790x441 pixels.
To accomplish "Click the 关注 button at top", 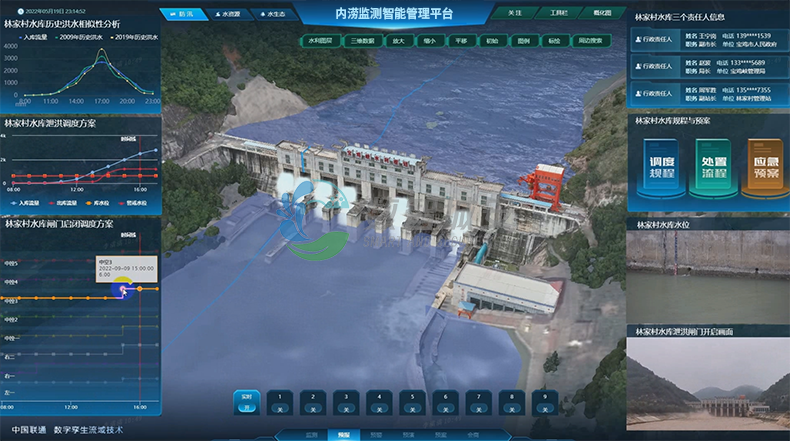I will click(514, 13).
